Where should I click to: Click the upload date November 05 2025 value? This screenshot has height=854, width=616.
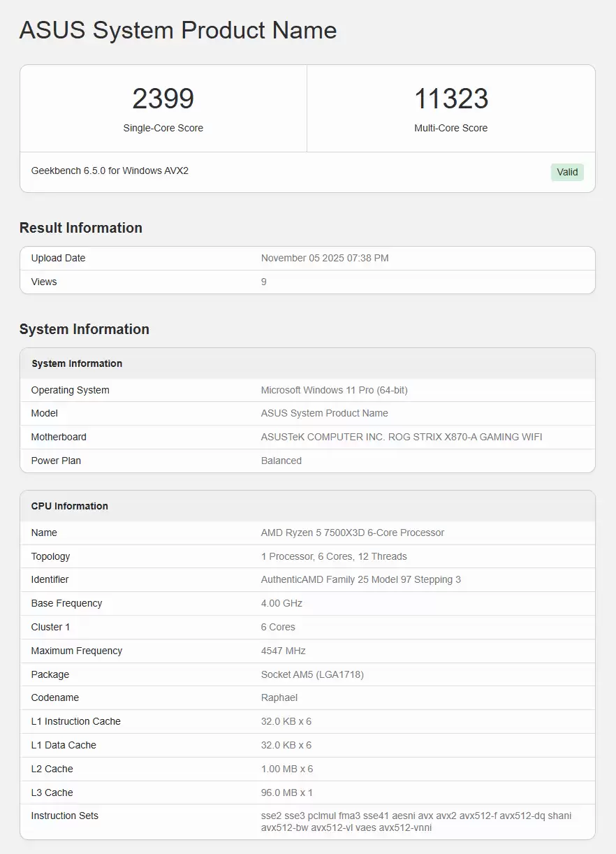coord(325,258)
